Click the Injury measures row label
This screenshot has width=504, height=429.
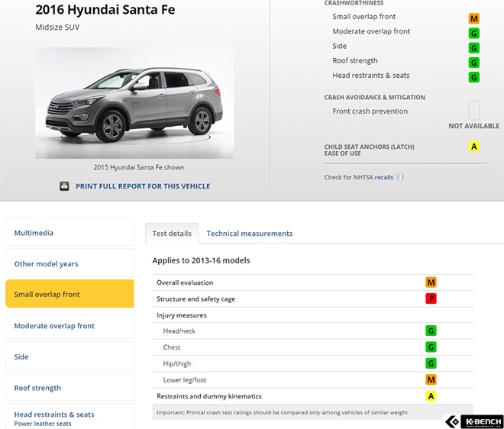pyautogui.click(x=182, y=315)
